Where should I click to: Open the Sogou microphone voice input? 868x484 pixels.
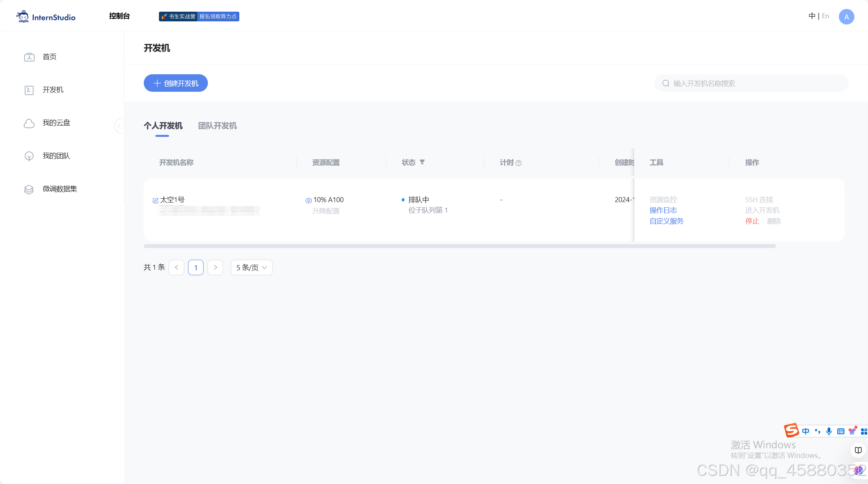pos(829,431)
